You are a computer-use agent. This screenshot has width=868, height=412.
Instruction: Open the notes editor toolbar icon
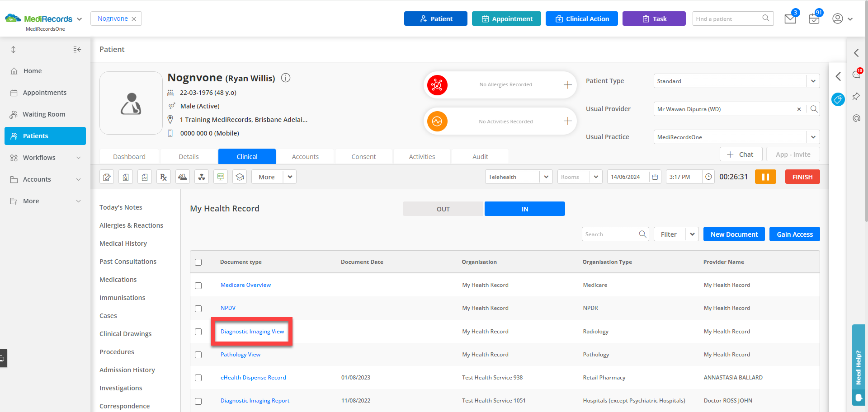point(107,177)
